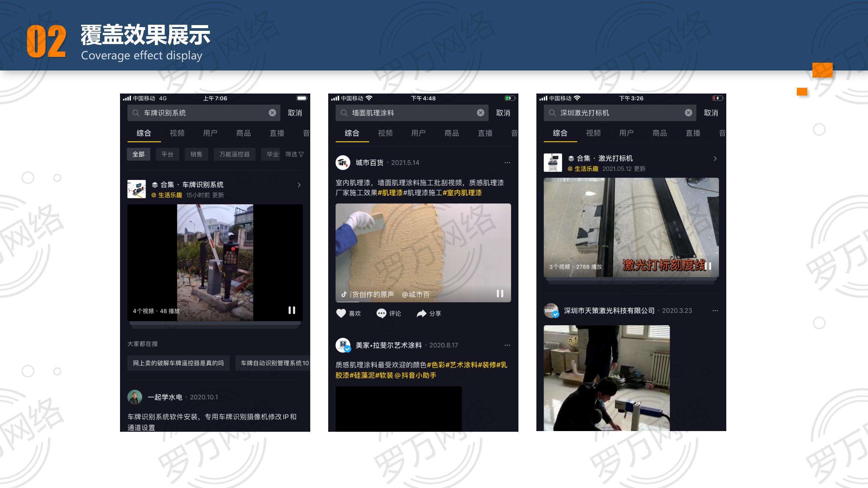Click search magnifier icon beside 墙面肌理涂料

pos(344,113)
